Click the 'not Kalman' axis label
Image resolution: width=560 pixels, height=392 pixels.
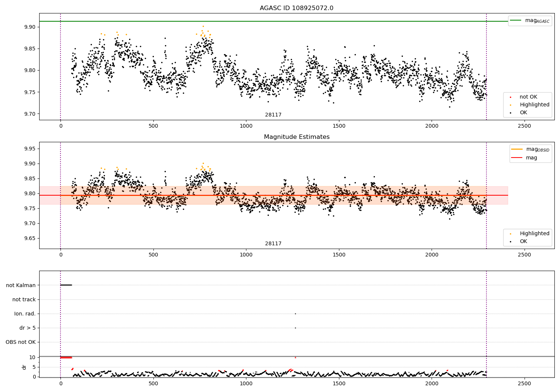click(21, 286)
